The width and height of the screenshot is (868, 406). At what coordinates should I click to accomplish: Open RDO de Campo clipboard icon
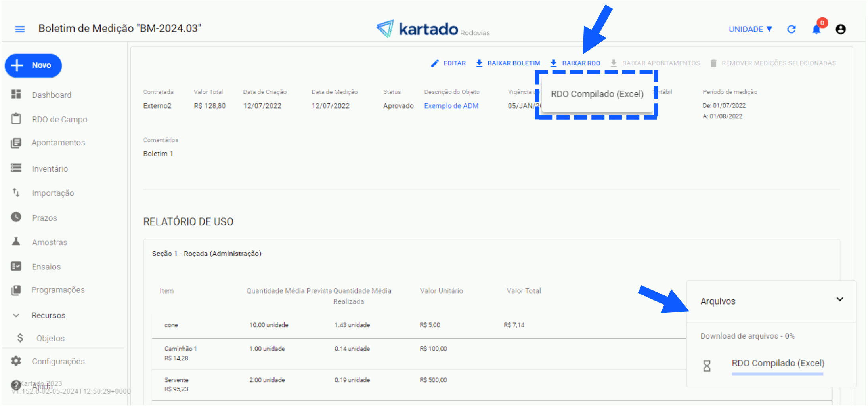click(16, 119)
